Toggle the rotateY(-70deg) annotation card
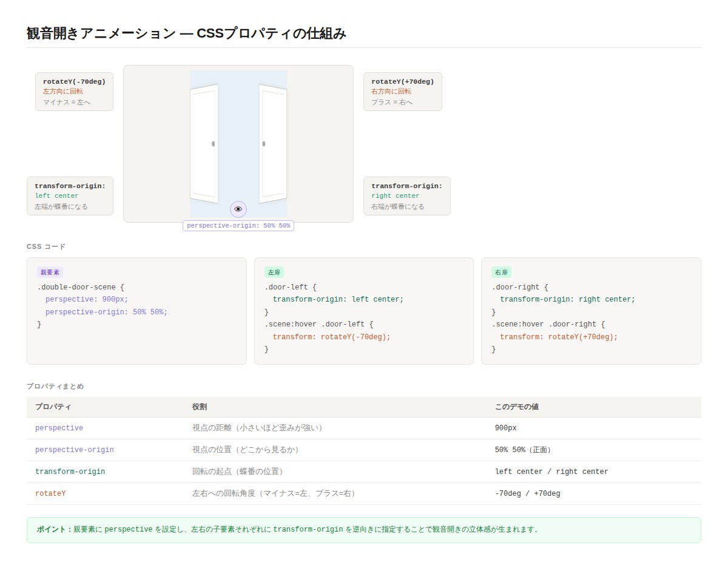This screenshot has width=728, height=565. 74,91
